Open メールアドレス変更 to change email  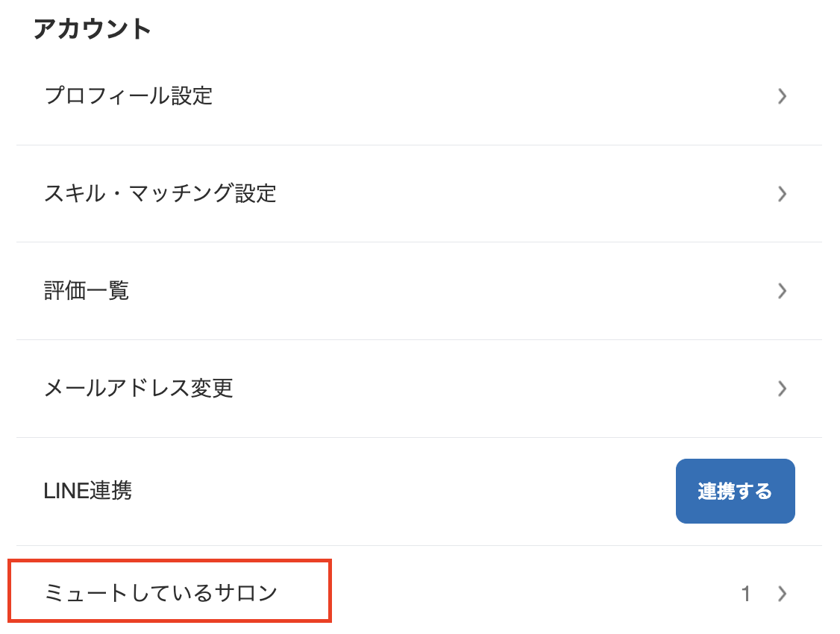click(x=137, y=389)
